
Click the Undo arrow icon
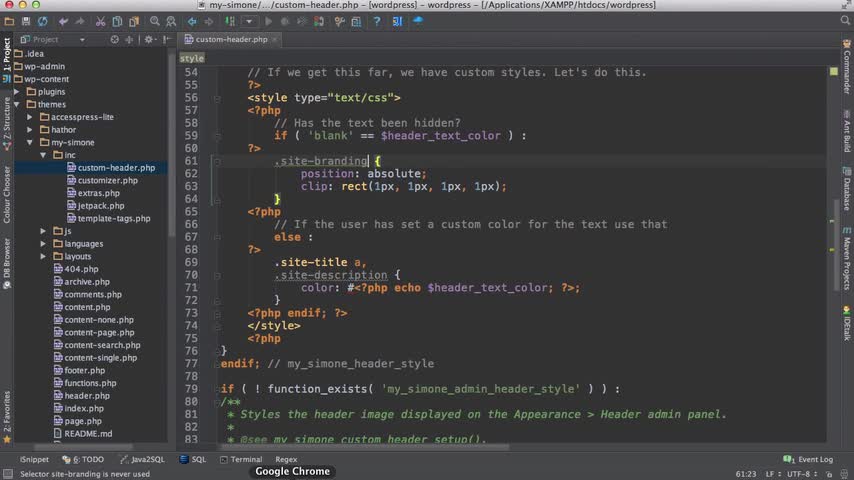click(x=64, y=21)
